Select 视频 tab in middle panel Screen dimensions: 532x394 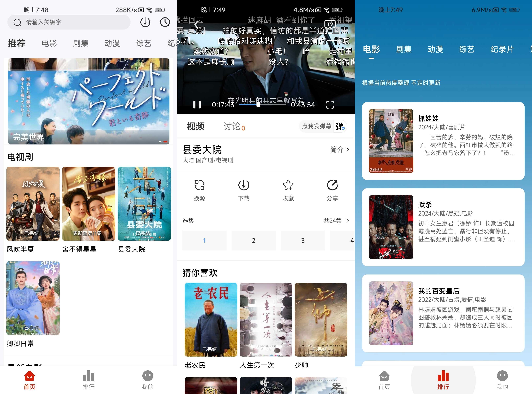click(195, 127)
